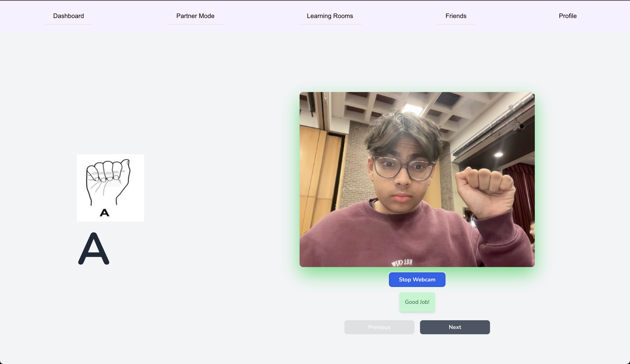This screenshot has height=364, width=630.
Task: Click the underline beneath Dashboard
Action: click(68, 24)
